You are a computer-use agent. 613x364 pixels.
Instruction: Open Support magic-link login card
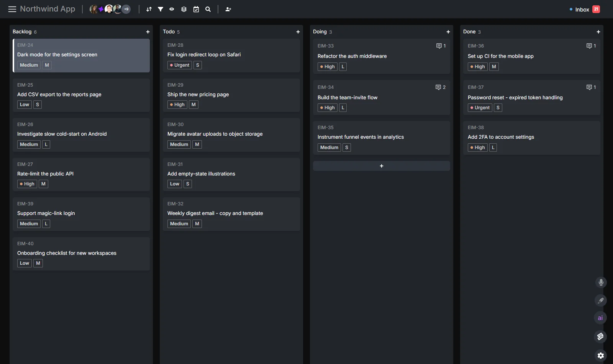81,214
